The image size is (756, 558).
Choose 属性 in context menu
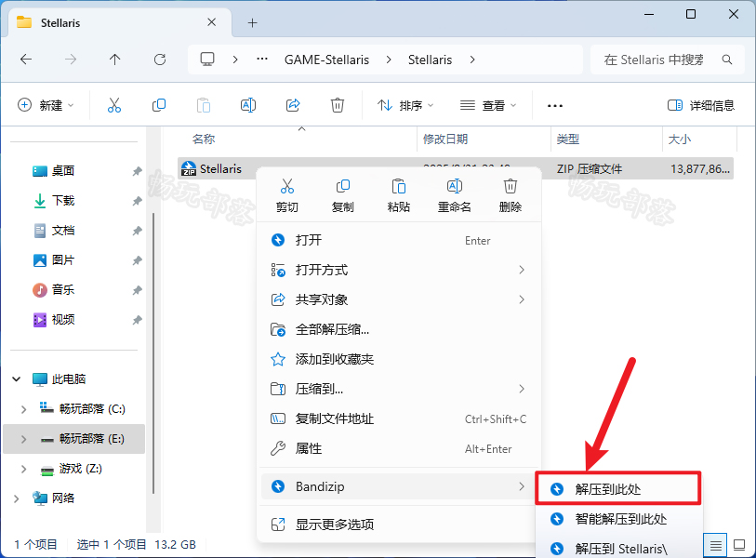click(x=399, y=448)
